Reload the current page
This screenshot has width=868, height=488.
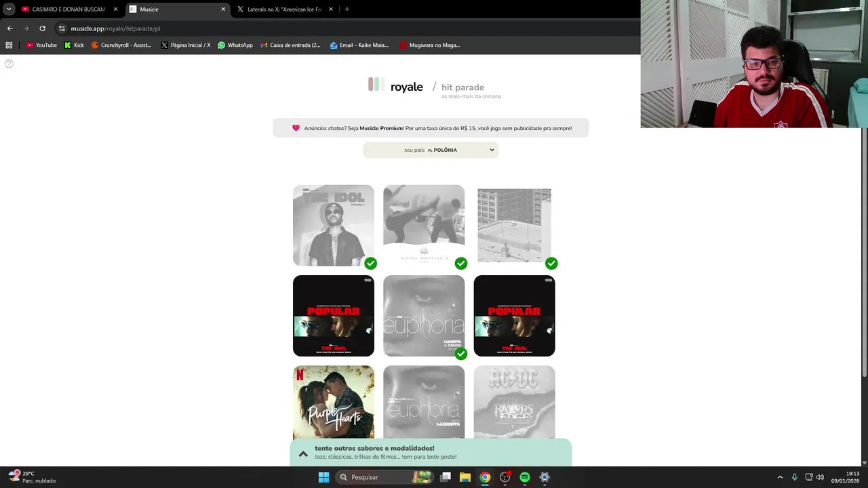tap(42, 28)
